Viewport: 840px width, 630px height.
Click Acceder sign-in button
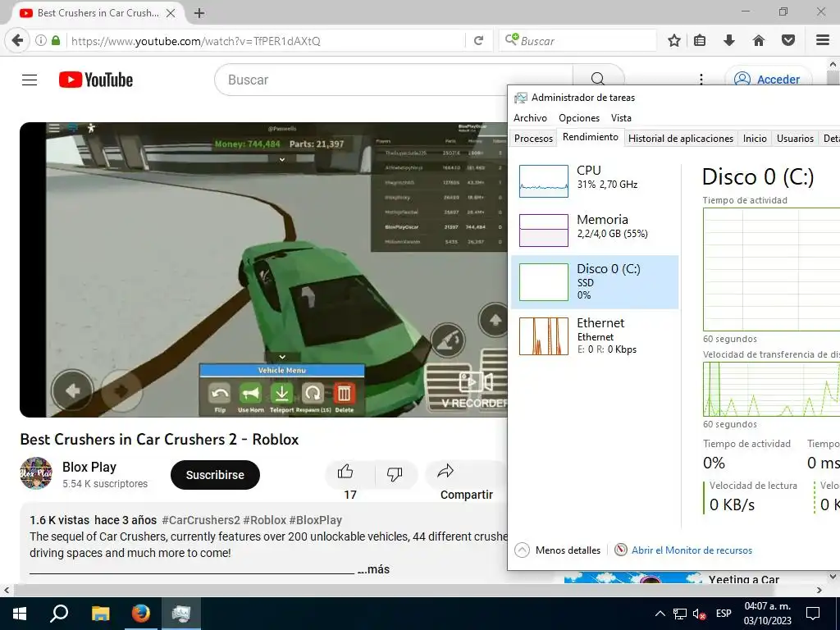pos(768,80)
